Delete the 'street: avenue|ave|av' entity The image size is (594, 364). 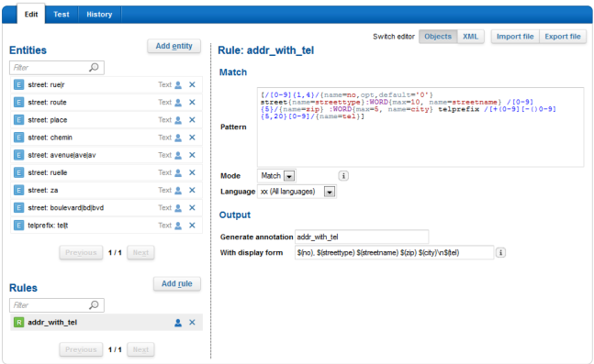[x=192, y=155]
